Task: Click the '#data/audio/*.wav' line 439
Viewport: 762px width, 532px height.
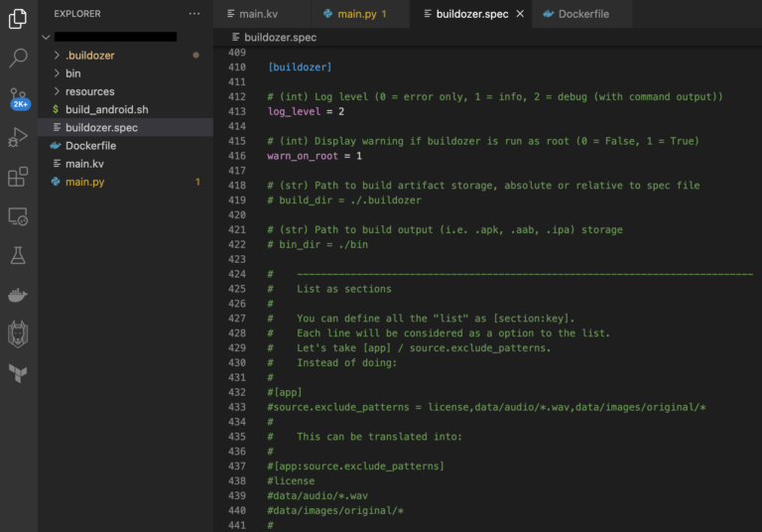Action: [317, 495]
